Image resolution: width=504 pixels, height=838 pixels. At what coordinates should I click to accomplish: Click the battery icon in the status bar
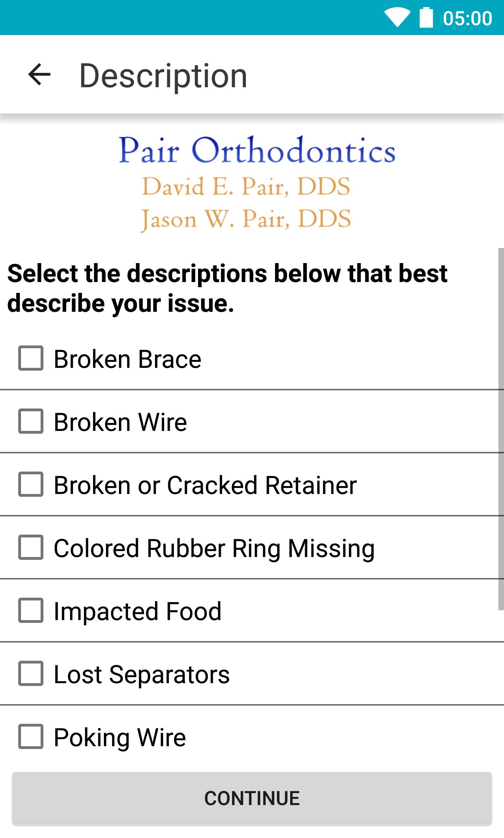[426, 17]
